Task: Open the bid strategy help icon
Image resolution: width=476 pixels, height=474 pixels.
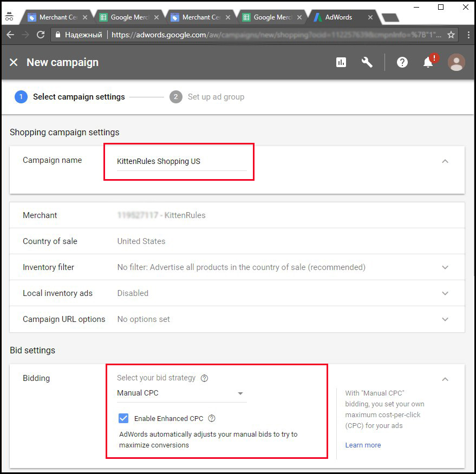Action: coord(204,378)
